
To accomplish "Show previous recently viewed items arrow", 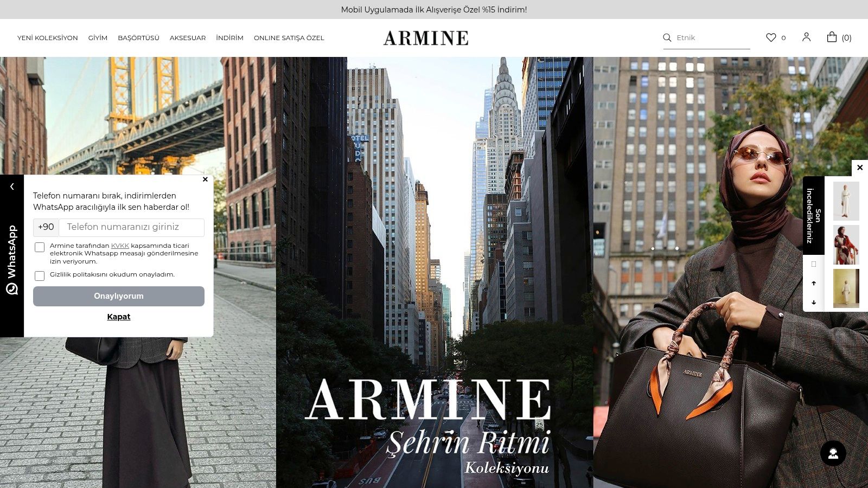I will [814, 283].
